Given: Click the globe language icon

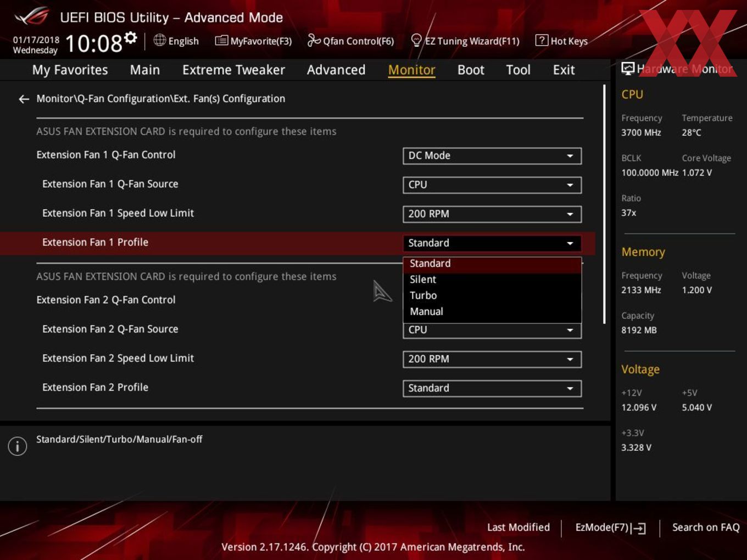Looking at the screenshot, I should pyautogui.click(x=159, y=40).
